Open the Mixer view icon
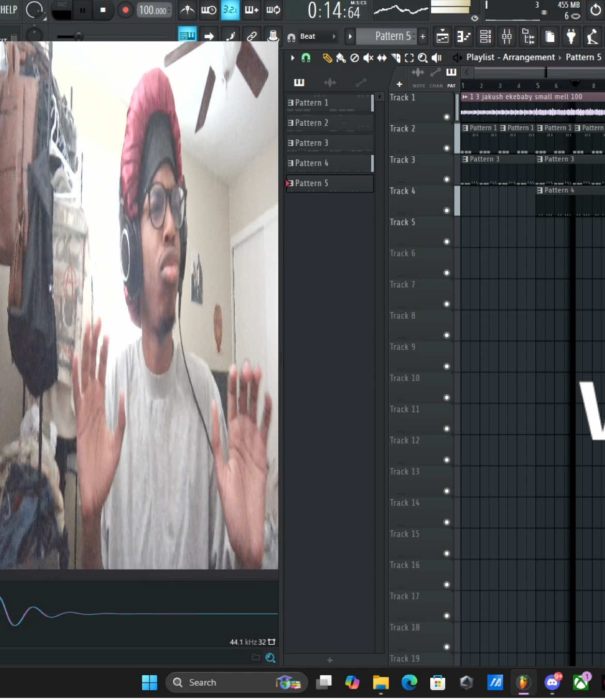Image resolution: width=605 pixels, height=700 pixels. [x=507, y=36]
